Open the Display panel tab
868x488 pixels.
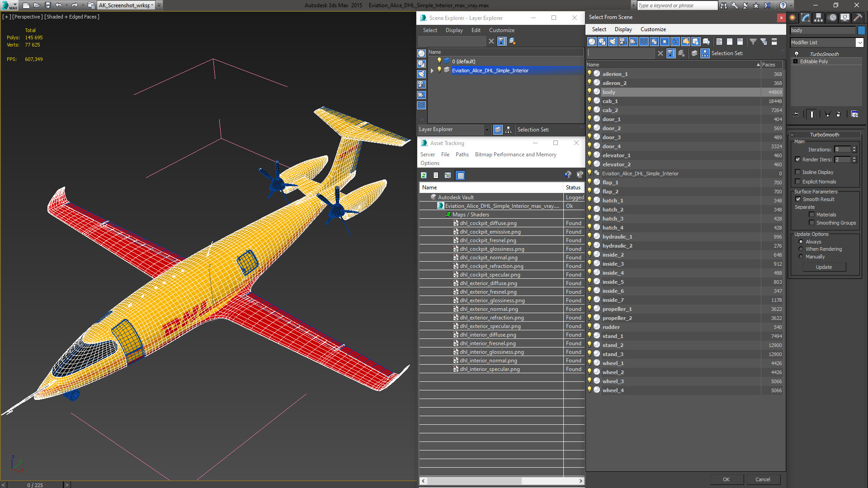(844, 18)
